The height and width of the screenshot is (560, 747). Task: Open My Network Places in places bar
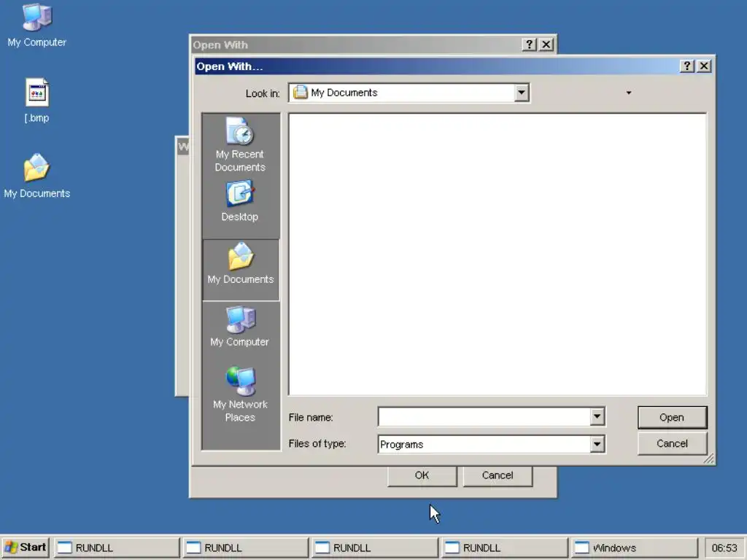point(240,394)
